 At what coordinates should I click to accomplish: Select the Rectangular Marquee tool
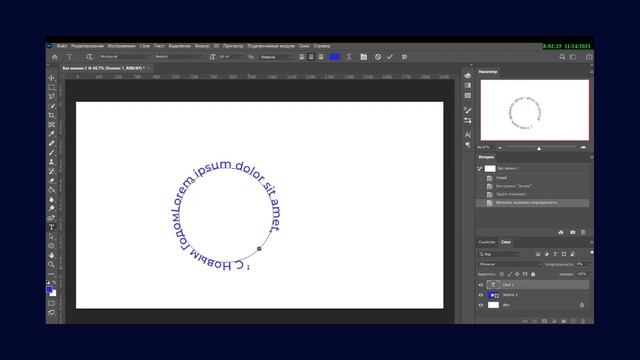[x=51, y=87]
